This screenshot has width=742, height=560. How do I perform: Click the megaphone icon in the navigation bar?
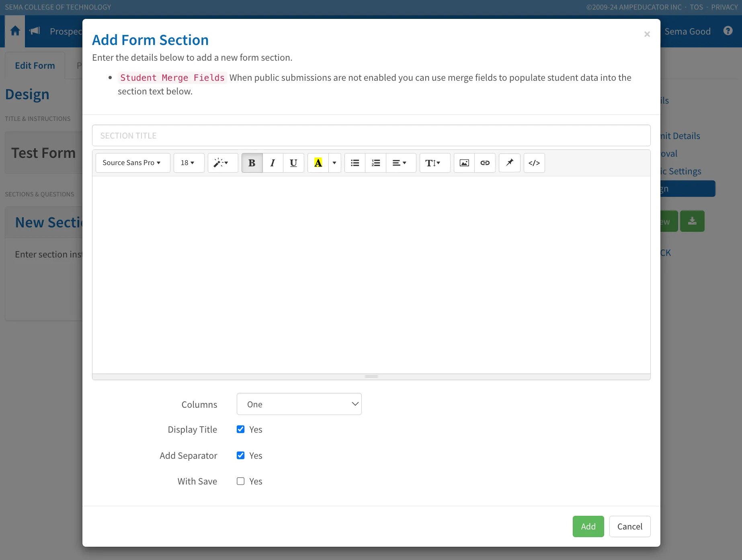pos(35,31)
